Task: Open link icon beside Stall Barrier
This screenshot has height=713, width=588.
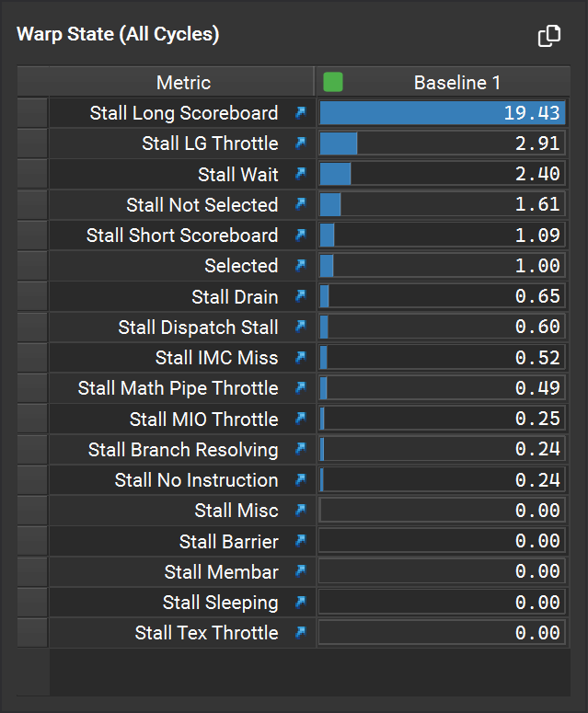Action: click(x=301, y=541)
